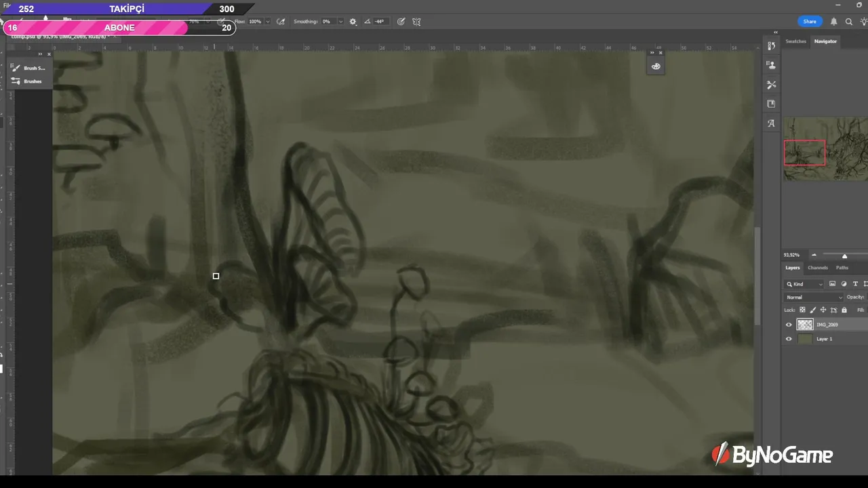Open the Smoothing percentage dropdown
Screen dimensions: 868x488
click(340, 22)
